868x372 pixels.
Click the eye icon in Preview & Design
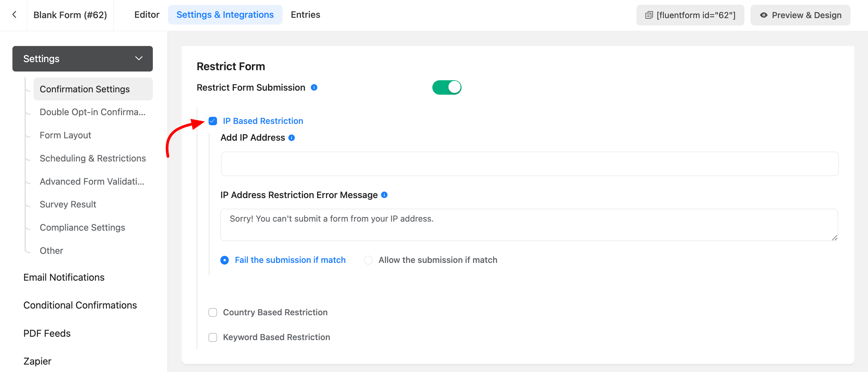click(x=764, y=15)
